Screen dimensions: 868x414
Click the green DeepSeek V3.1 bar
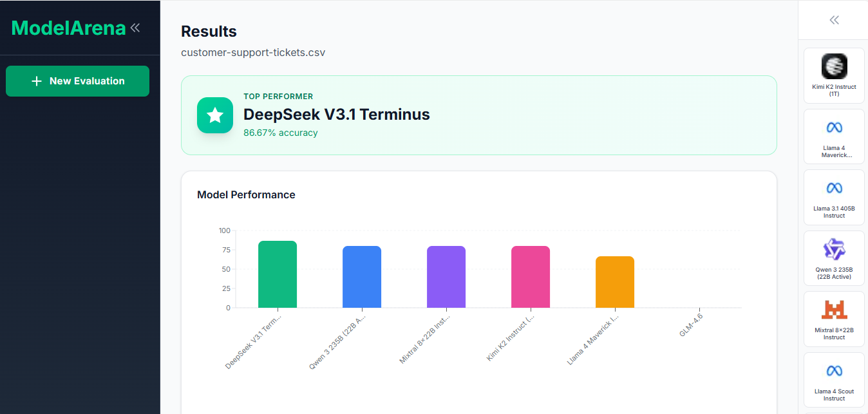pos(278,274)
